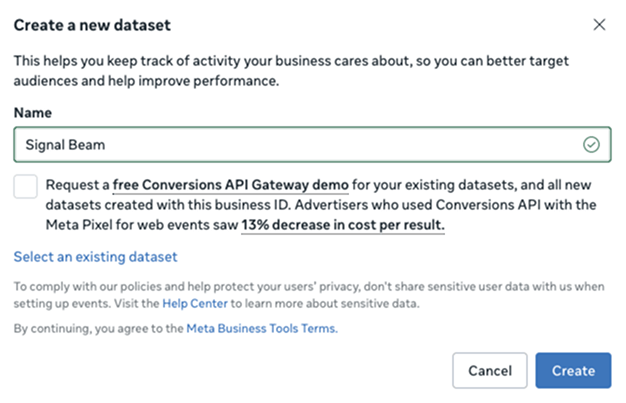This screenshot has height=403, width=626.
Task: Click the green validation checkmark icon
Action: tap(591, 145)
